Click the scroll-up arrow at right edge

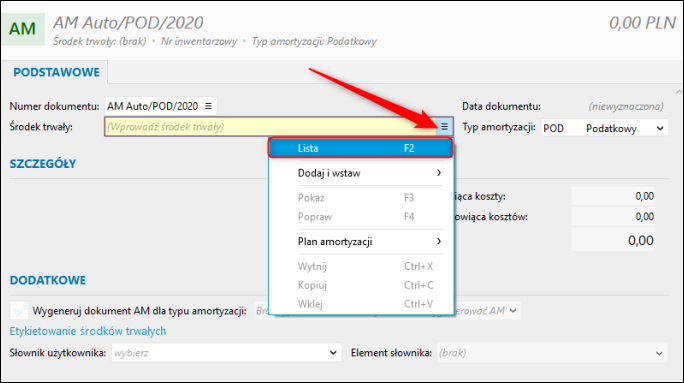[x=678, y=92]
